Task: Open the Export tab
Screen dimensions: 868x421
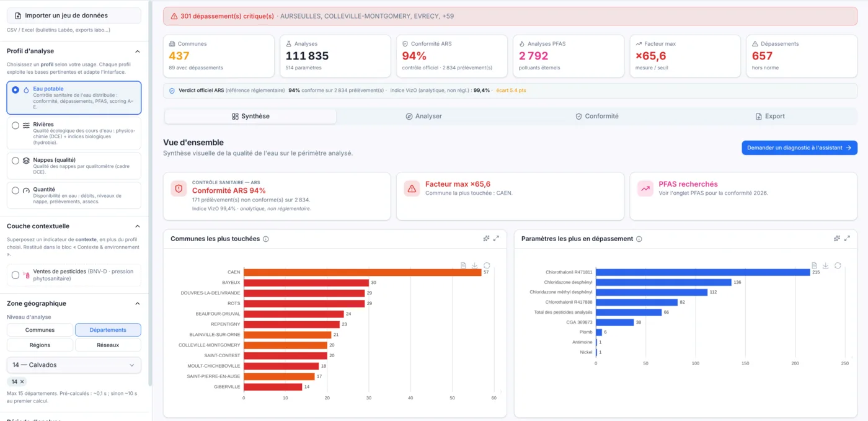Action: click(x=770, y=116)
